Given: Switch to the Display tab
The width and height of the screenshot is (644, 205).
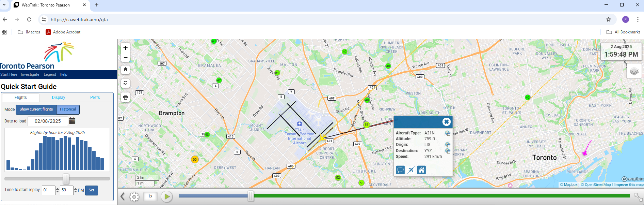Looking at the screenshot, I should coord(59,98).
